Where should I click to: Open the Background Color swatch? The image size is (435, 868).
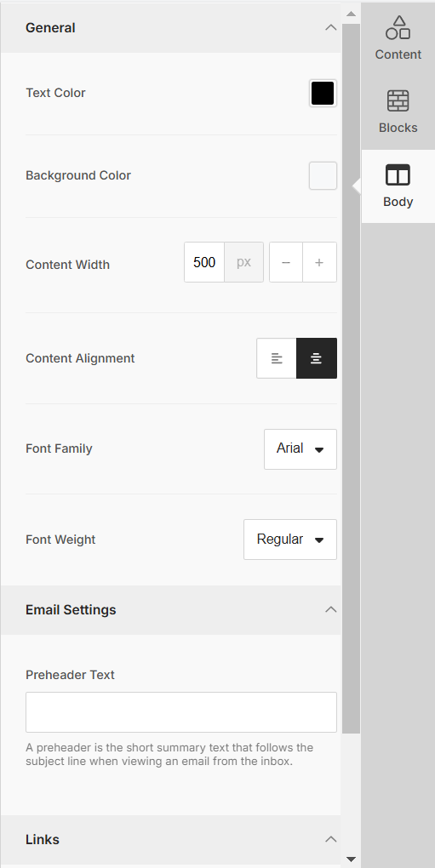(323, 175)
